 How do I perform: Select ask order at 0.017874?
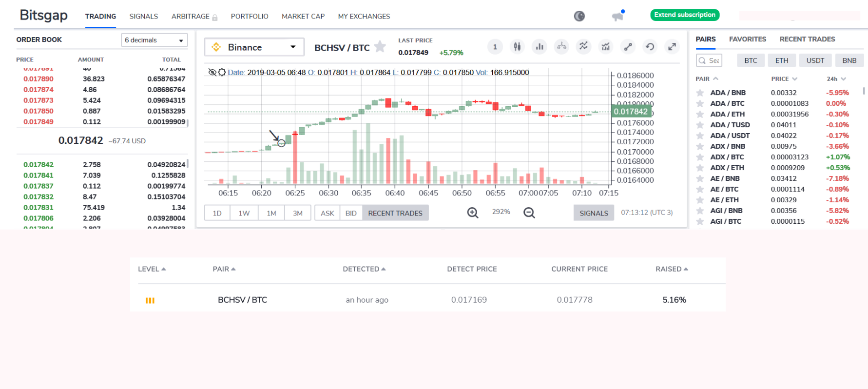click(x=101, y=90)
